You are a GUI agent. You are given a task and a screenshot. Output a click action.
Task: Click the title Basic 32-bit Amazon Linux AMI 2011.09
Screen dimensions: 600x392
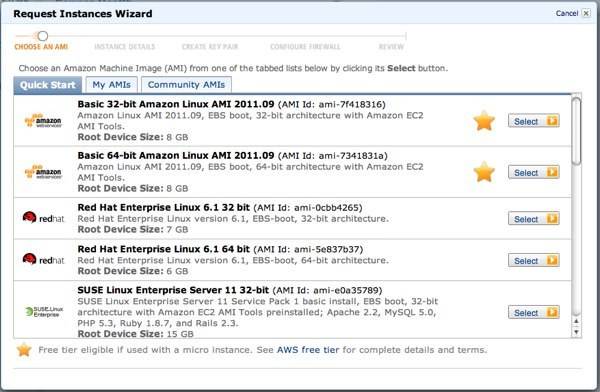(x=176, y=104)
